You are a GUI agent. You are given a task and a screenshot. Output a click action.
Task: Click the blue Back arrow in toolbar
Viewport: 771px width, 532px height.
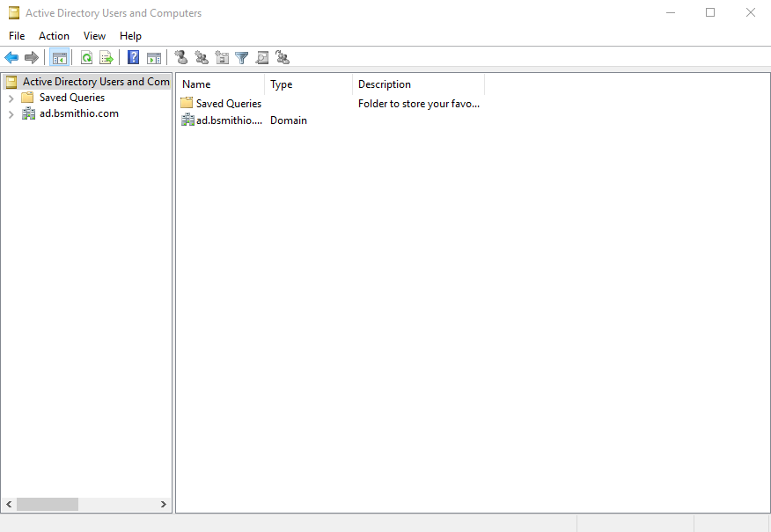click(x=11, y=58)
